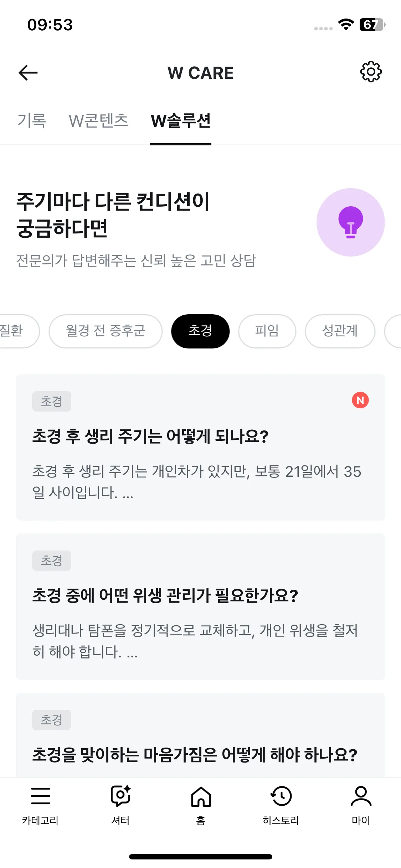Tap the red N new badge
The image size is (401, 868).
360,400
